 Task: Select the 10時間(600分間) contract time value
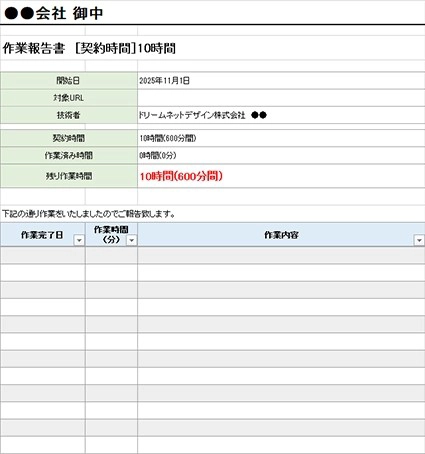[168, 138]
